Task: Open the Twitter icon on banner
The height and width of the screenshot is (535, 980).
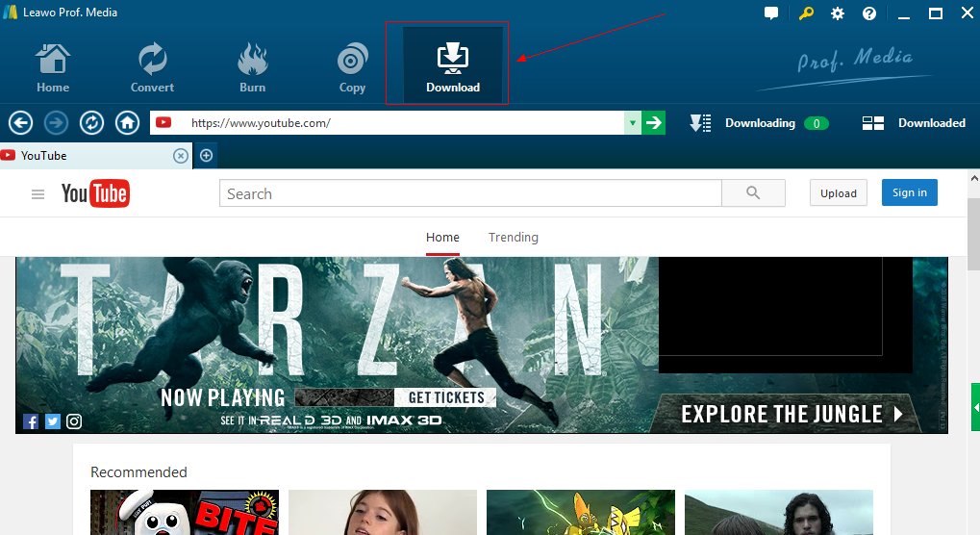Action: (53, 421)
